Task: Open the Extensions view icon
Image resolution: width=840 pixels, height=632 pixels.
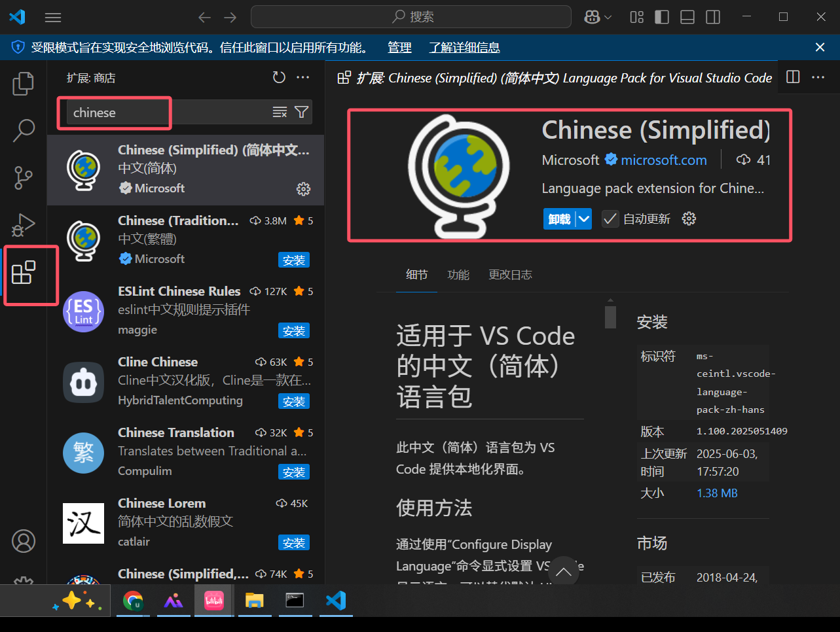Action: pos(24,272)
